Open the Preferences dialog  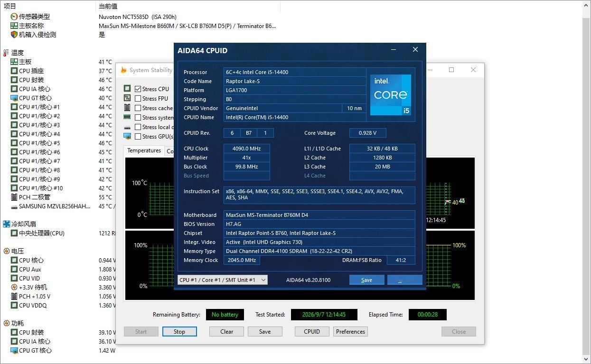point(350,332)
